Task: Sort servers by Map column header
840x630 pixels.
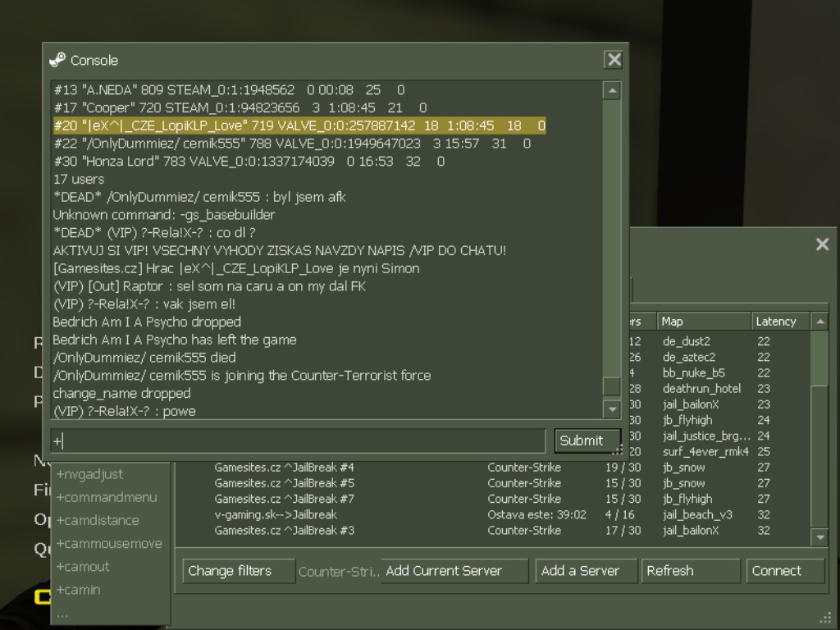Action: coord(703,322)
